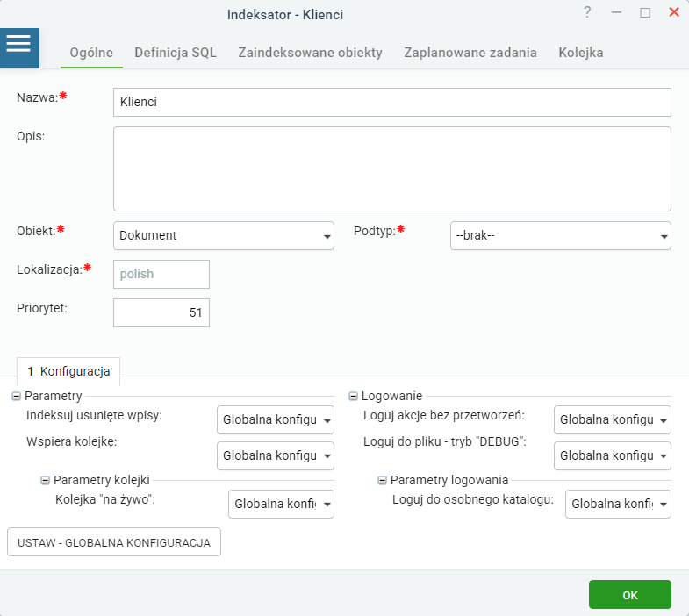Open the Obiekt dropdown showing Dokument
This screenshot has width=689, height=616.
224,235
